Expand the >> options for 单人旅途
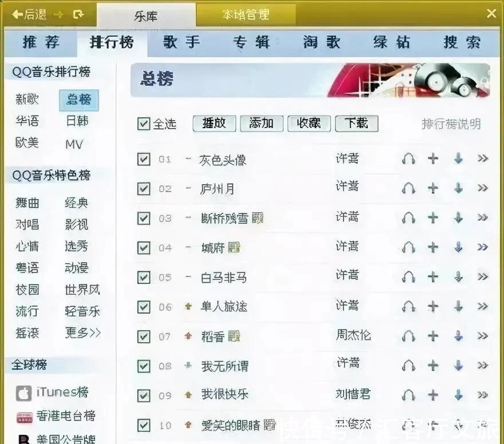The image size is (504, 444). [x=482, y=307]
